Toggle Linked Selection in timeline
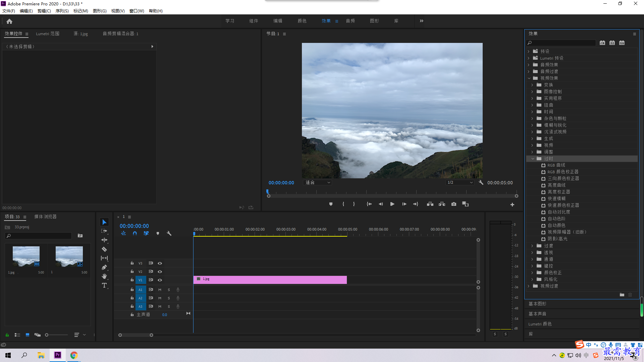Viewport: 644px width, 362px height. (146, 233)
